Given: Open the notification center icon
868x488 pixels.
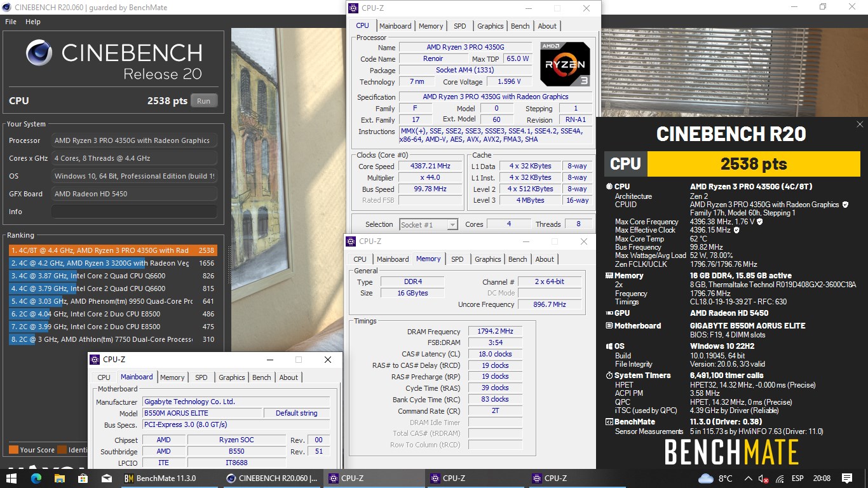Looking at the screenshot, I should 846,478.
